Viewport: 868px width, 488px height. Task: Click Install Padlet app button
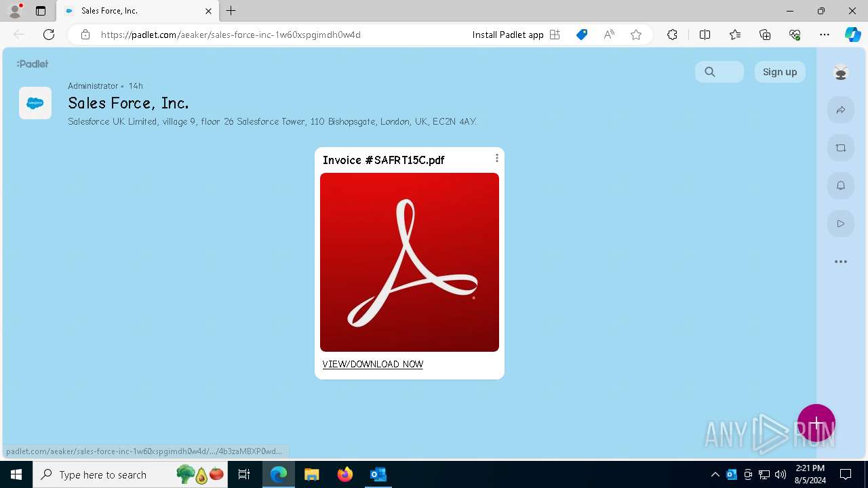point(516,35)
